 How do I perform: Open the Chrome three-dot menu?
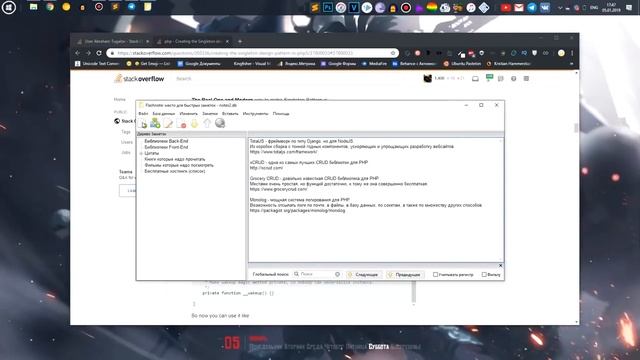pyautogui.click(x=572, y=53)
